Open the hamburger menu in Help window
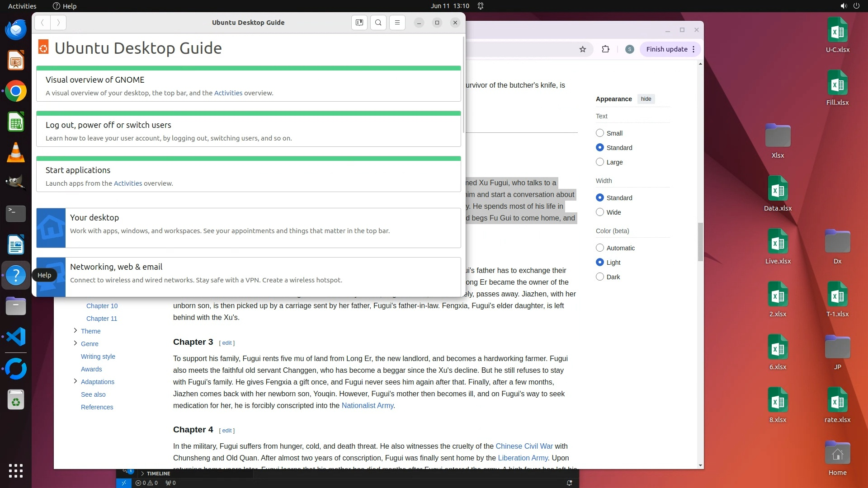The image size is (868, 488). (397, 23)
